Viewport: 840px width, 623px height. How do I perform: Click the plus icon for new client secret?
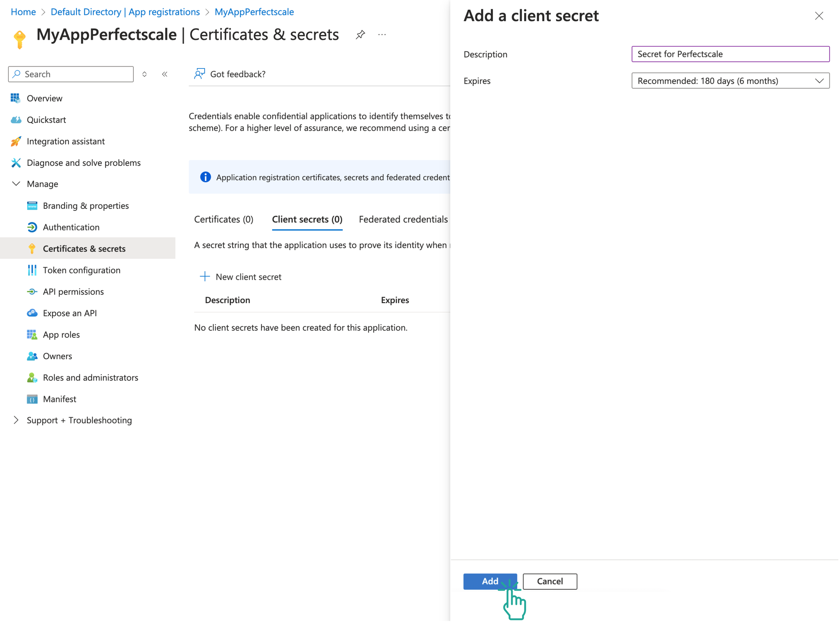pos(205,277)
